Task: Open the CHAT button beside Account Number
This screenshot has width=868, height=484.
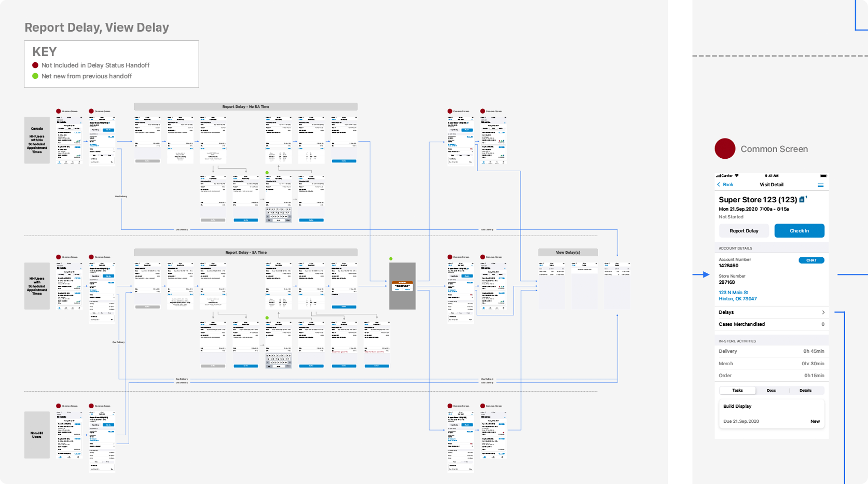Action: pos(811,260)
